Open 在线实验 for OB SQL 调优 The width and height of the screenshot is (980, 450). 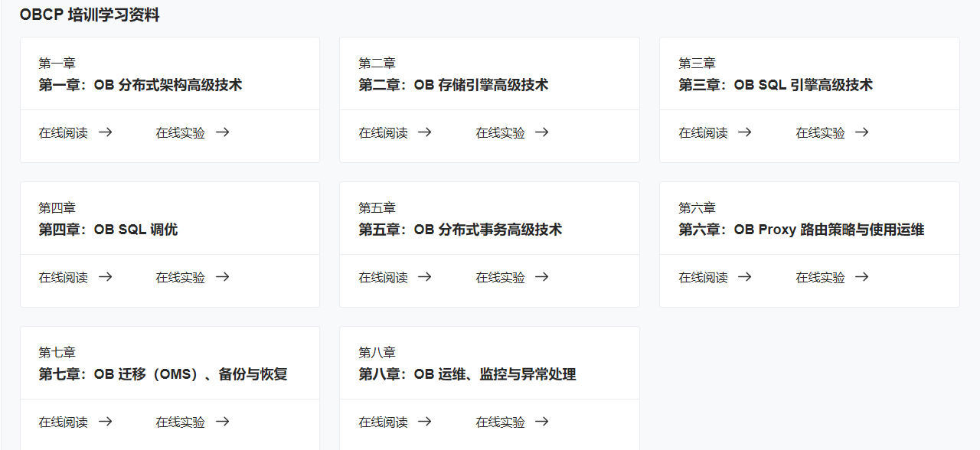179,277
